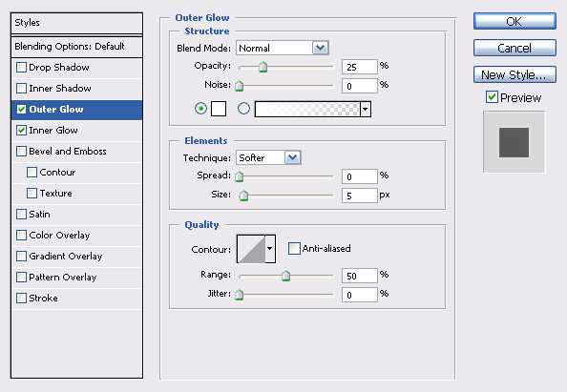Click the Opacity slider handle
Viewport: 567px width, 392px height.
pyautogui.click(x=262, y=67)
